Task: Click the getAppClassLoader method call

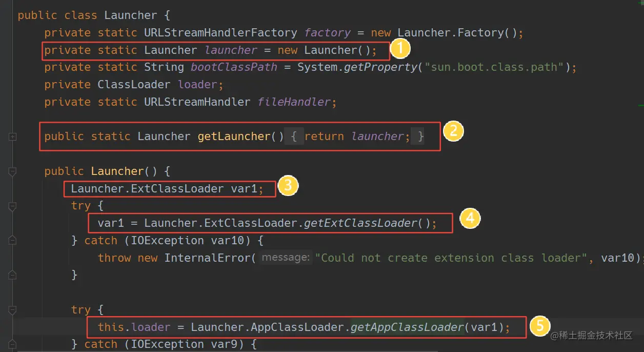Action: tap(407, 327)
